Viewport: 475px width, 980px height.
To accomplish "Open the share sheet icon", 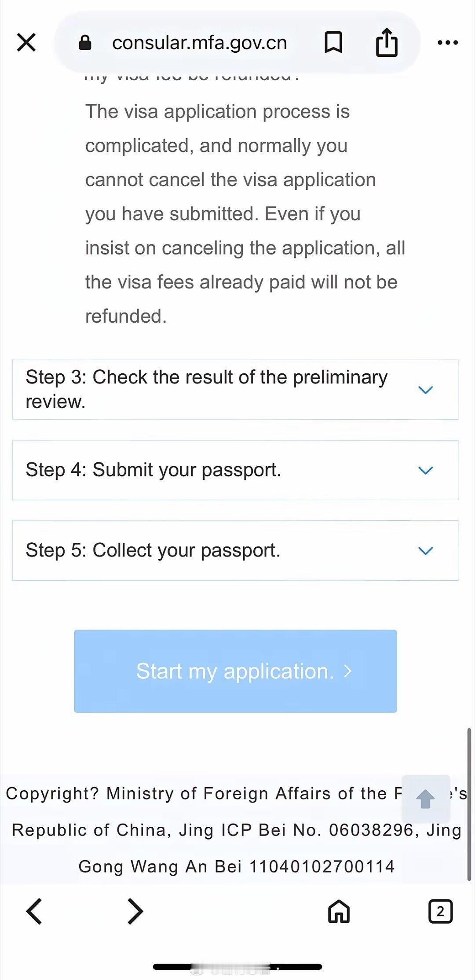I will tap(387, 43).
